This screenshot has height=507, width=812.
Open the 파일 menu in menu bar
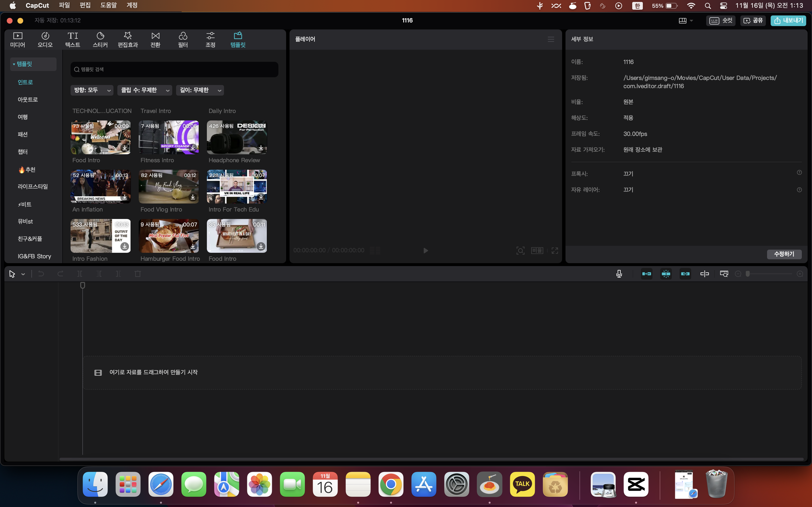[64, 5]
